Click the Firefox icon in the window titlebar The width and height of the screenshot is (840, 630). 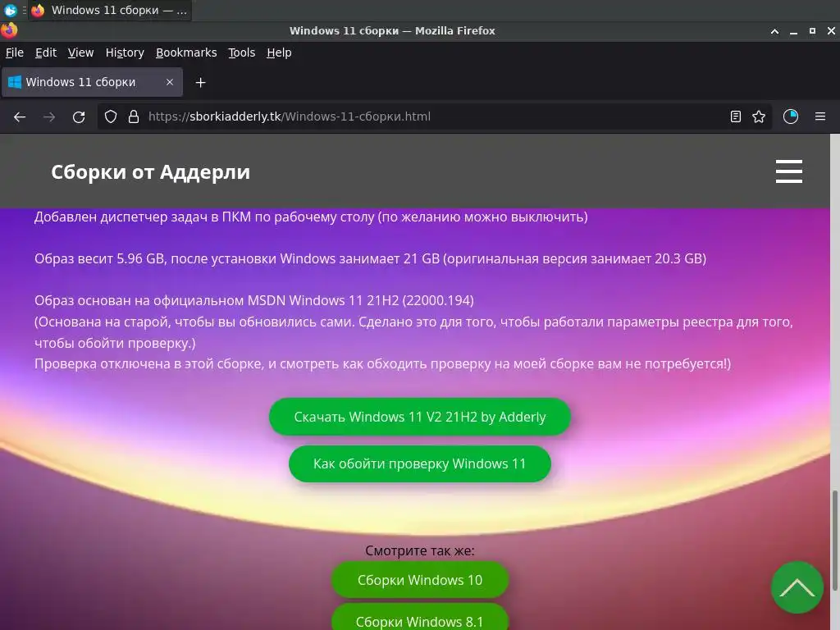9,30
